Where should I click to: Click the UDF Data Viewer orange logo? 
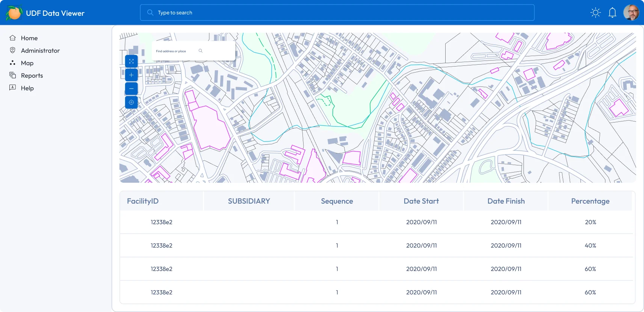(x=14, y=13)
